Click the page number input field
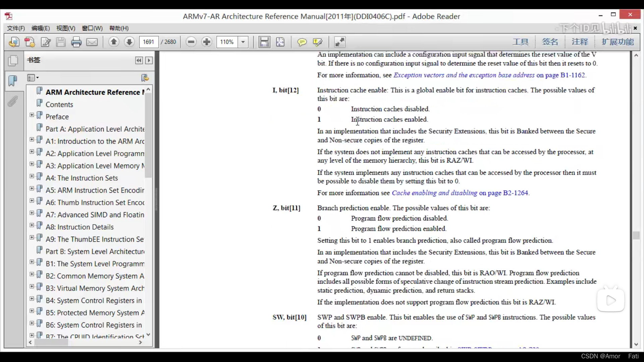The width and height of the screenshot is (644, 362). pyautogui.click(x=149, y=42)
